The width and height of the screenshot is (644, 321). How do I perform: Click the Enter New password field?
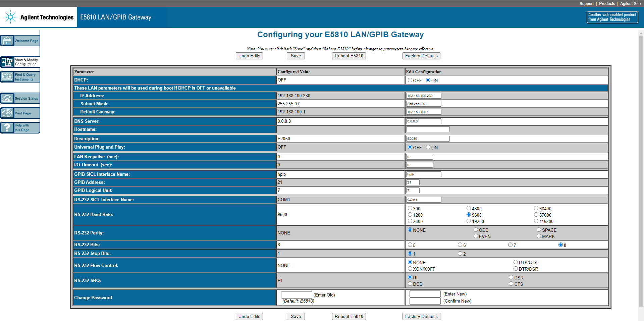(425, 294)
